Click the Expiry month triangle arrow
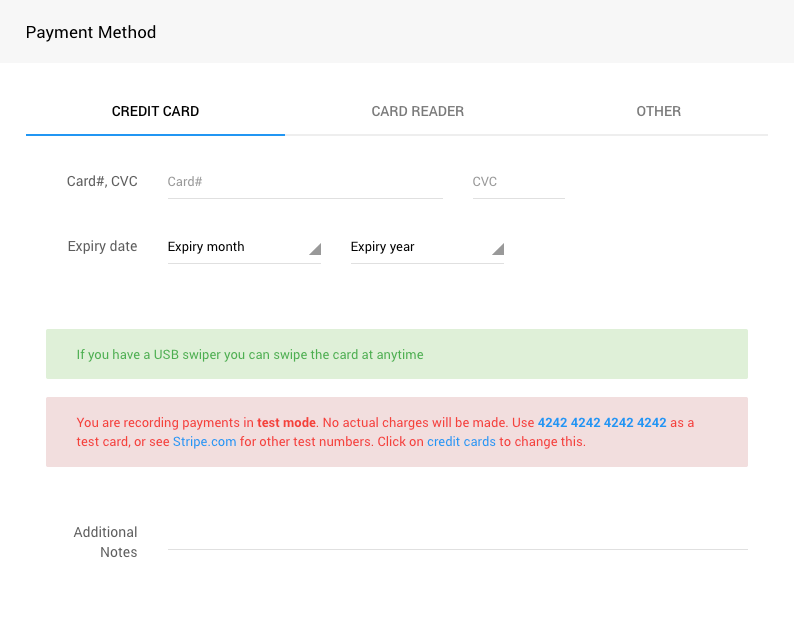794x635 pixels. pyautogui.click(x=314, y=249)
